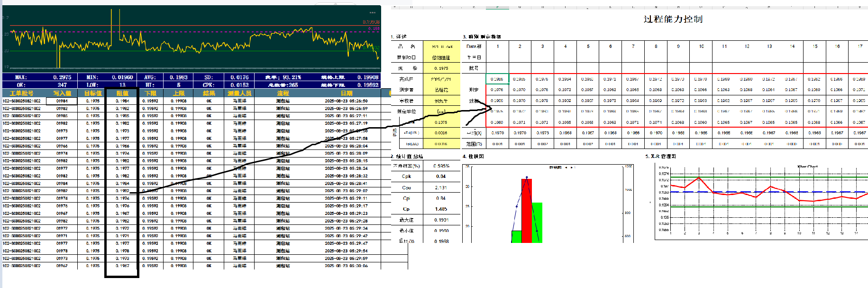Image resolution: width=868 pixels, height=288 pixels.
Task: Click Data sample column header 10
Action: point(701,46)
